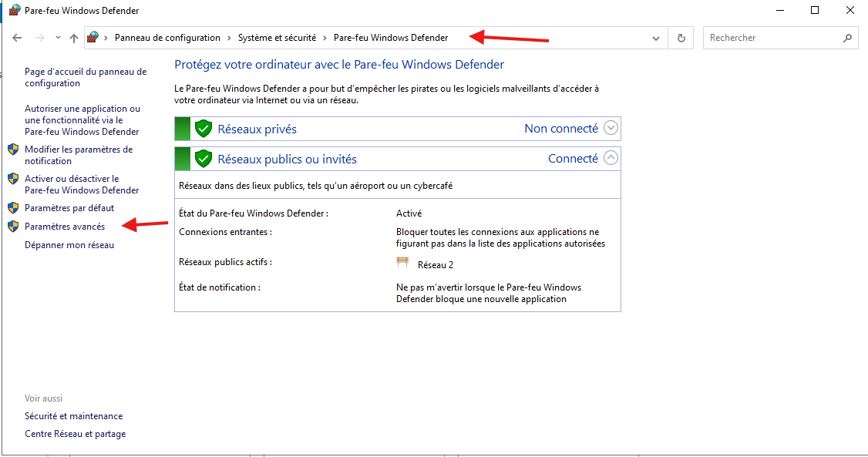Open 'Dépanner mon réseau' link
This screenshot has height=457, width=868.
point(69,245)
